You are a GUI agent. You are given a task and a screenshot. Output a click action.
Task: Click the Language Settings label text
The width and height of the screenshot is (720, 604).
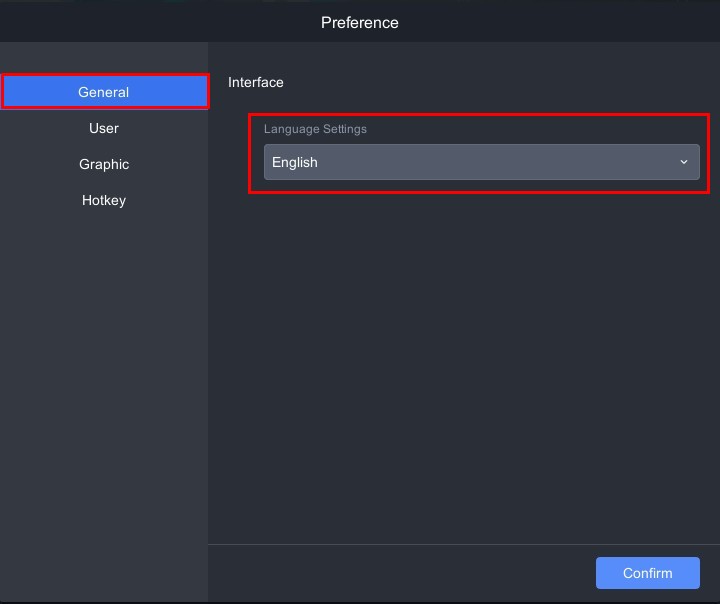coord(315,129)
